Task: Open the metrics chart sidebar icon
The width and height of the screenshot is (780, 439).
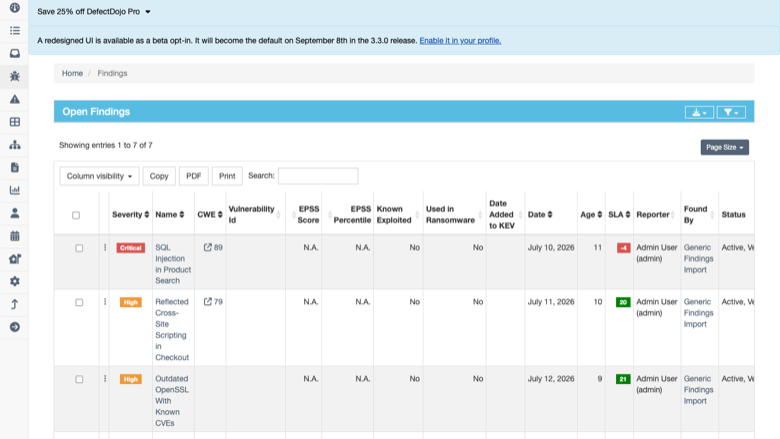Action: coord(14,190)
